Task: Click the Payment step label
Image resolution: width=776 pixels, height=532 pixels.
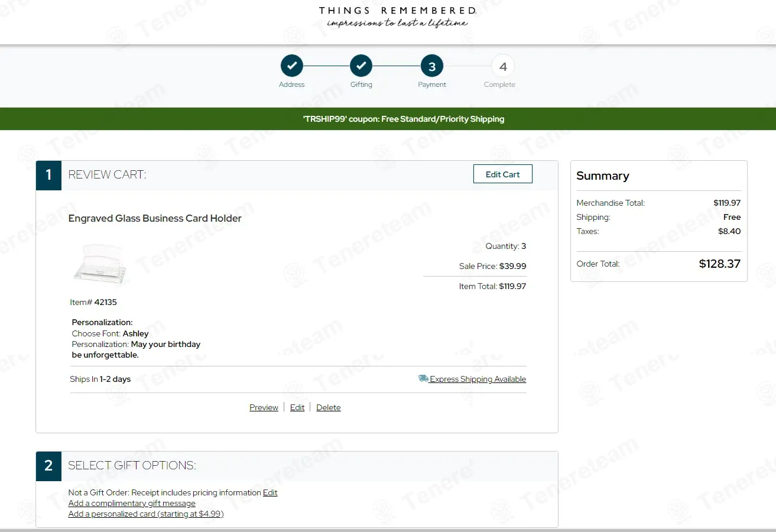Action: [432, 85]
